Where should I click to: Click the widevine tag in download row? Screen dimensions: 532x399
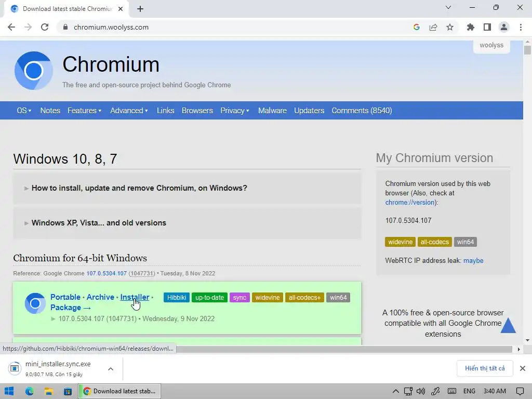pyautogui.click(x=268, y=298)
